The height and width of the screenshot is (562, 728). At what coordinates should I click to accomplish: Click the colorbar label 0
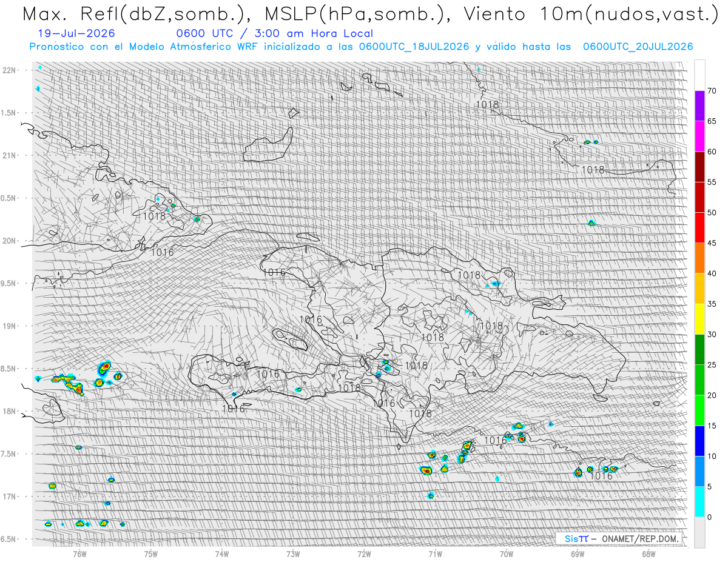[710, 517]
